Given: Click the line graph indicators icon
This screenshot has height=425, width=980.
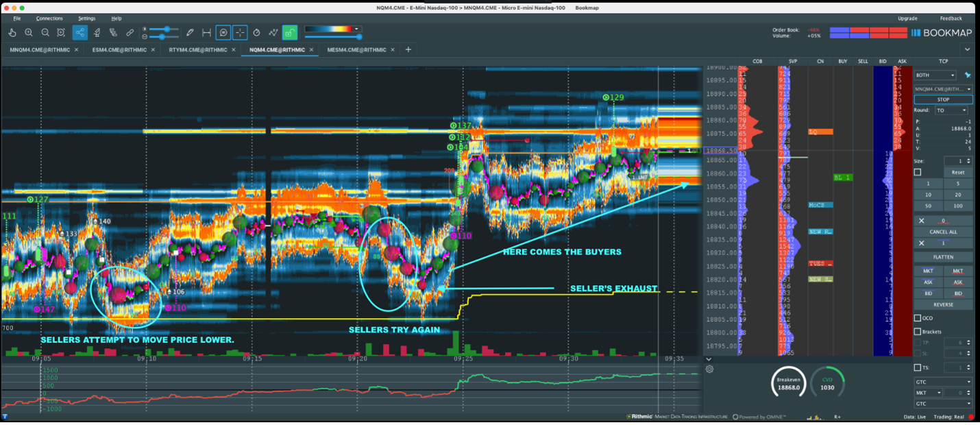Looking at the screenshot, I should pos(273,32).
